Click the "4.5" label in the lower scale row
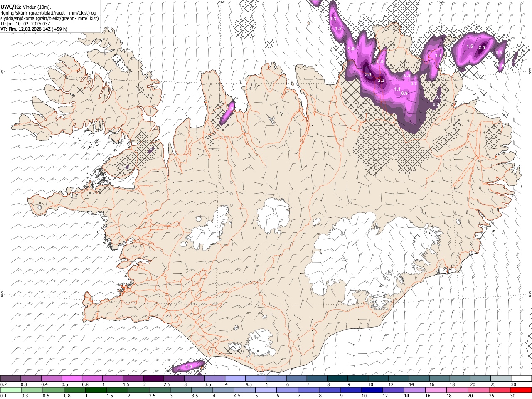 (237, 396)
